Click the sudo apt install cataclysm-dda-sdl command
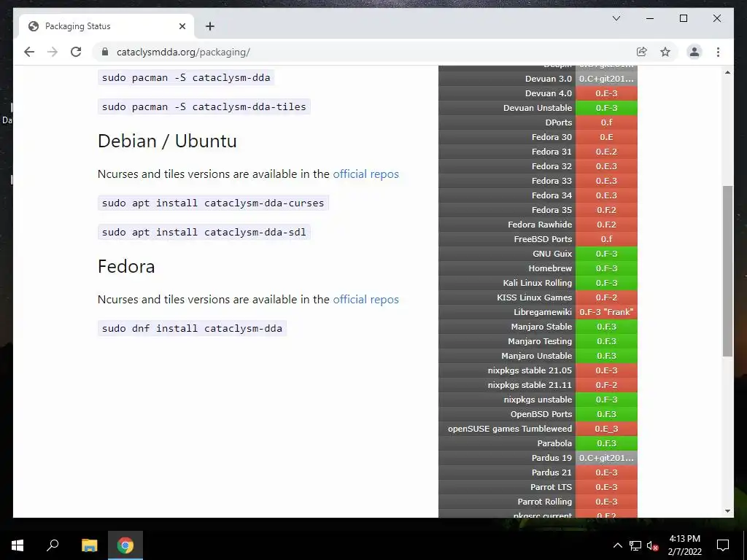 [204, 232]
